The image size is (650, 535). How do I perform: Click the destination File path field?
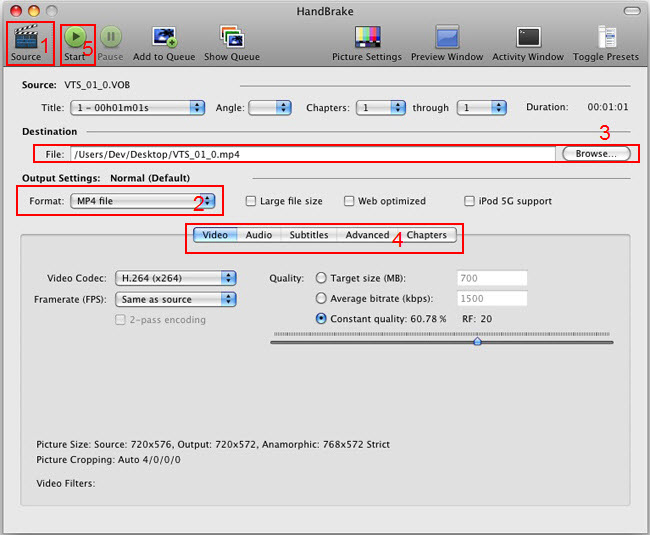pos(310,154)
